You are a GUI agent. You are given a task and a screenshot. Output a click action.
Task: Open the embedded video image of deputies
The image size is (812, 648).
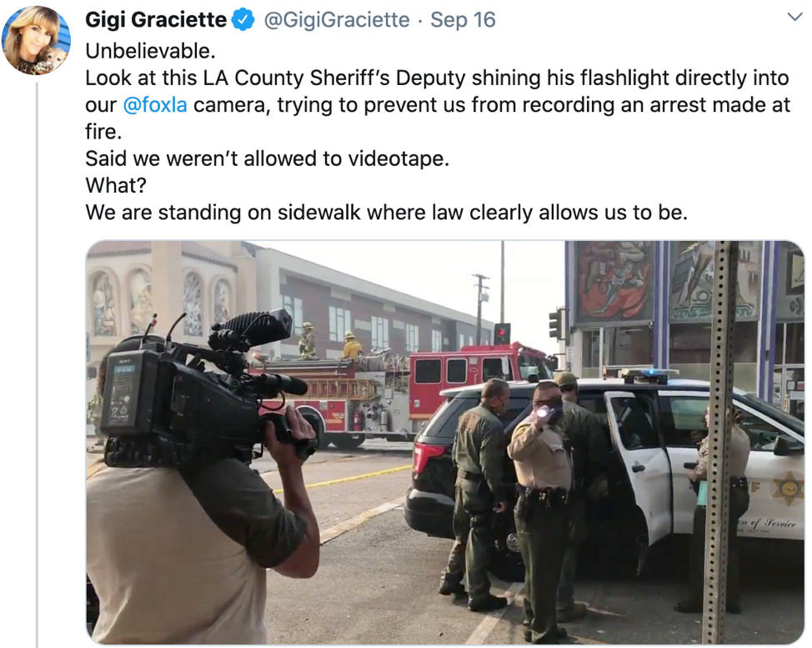tap(445, 442)
